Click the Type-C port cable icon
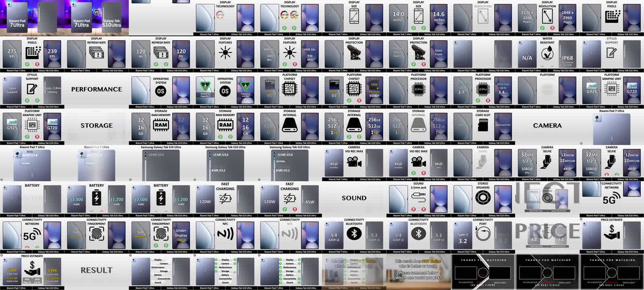644x290 pixels. tap(483, 234)
